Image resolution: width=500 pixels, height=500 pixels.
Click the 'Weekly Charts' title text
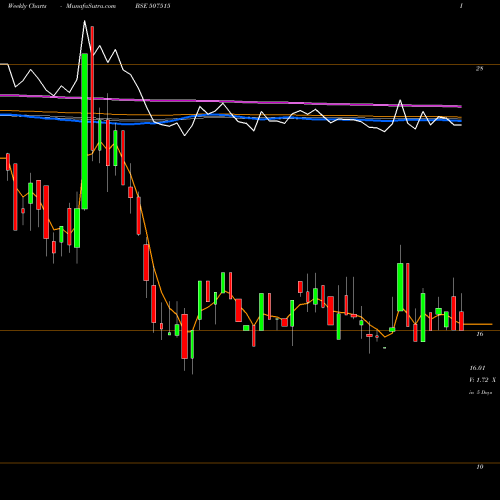coord(27,6)
